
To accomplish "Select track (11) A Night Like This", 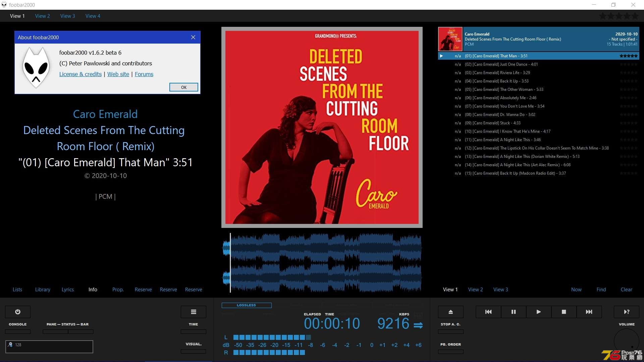I will (539, 140).
